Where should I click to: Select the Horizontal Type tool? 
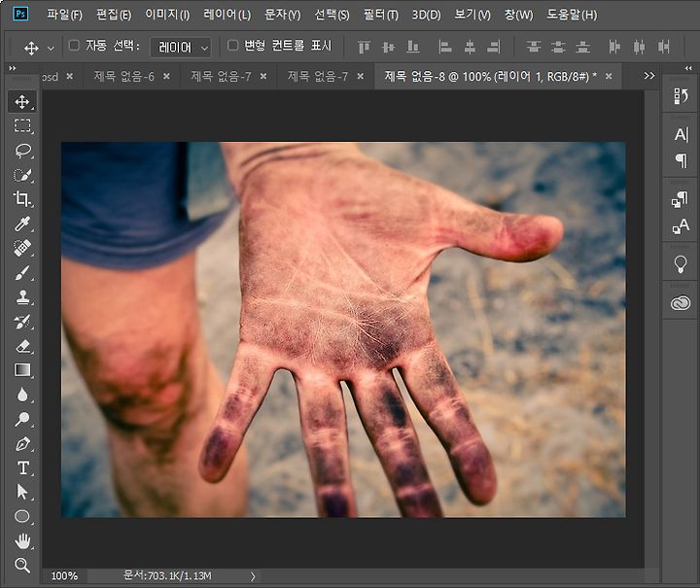[23, 468]
